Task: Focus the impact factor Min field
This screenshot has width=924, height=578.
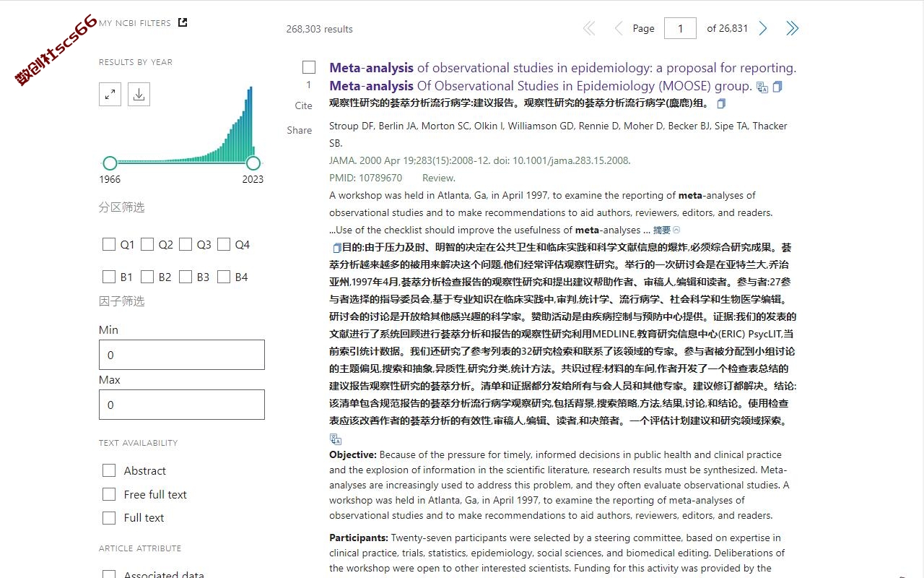Action: click(182, 355)
